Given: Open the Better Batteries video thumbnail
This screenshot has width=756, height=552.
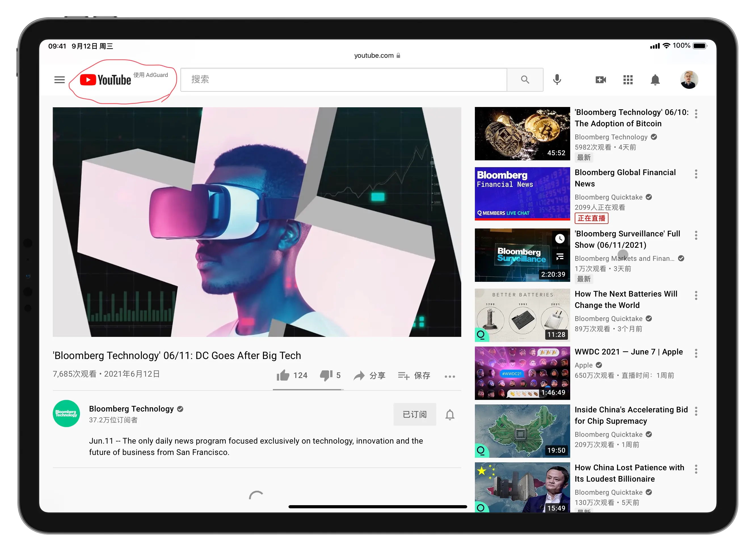Looking at the screenshot, I should point(522,315).
